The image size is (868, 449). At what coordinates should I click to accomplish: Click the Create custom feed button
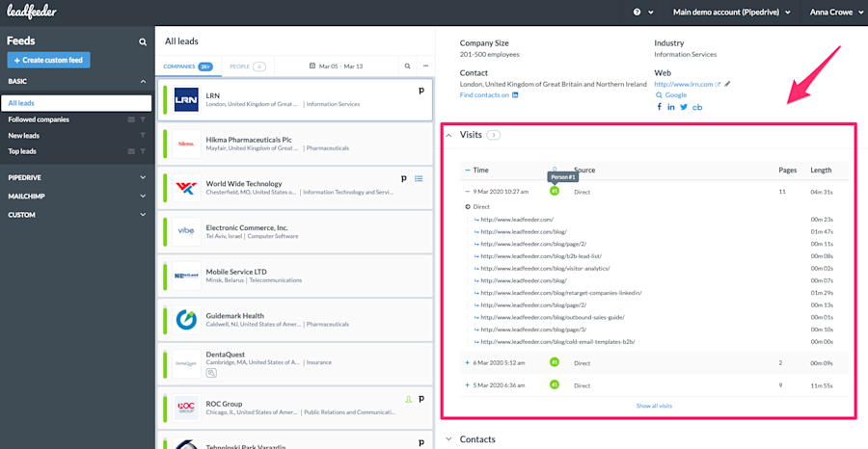(49, 60)
